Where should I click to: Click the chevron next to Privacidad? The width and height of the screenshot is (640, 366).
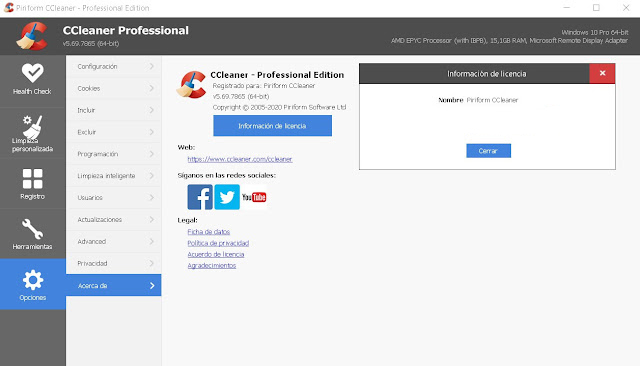[151, 263]
